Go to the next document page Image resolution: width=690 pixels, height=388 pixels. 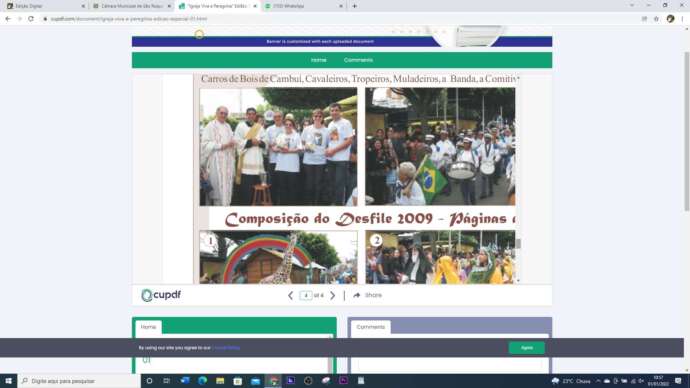click(x=333, y=296)
